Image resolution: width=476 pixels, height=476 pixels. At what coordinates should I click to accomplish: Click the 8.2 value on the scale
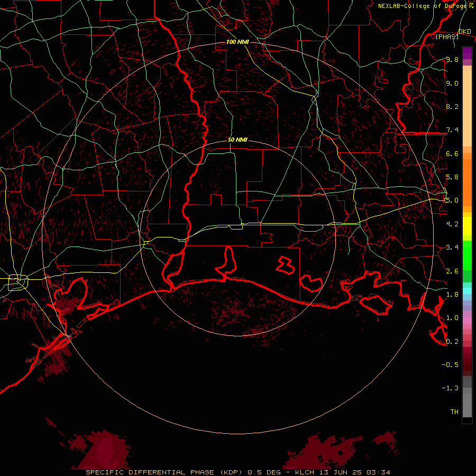click(452, 106)
